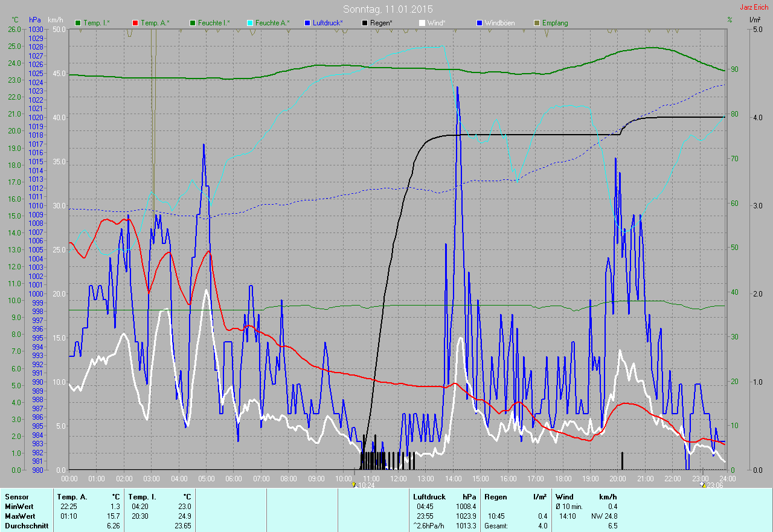Image resolution: width=773 pixels, height=532 pixels.
Task: Click the white Wind legend square
Action: click(x=422, y=23)
